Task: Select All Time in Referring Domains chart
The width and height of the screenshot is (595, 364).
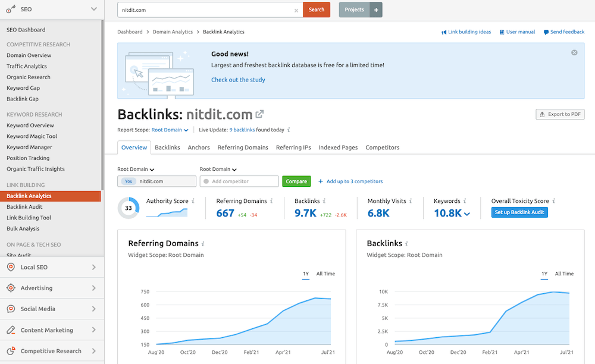Action: coord(325,274)
